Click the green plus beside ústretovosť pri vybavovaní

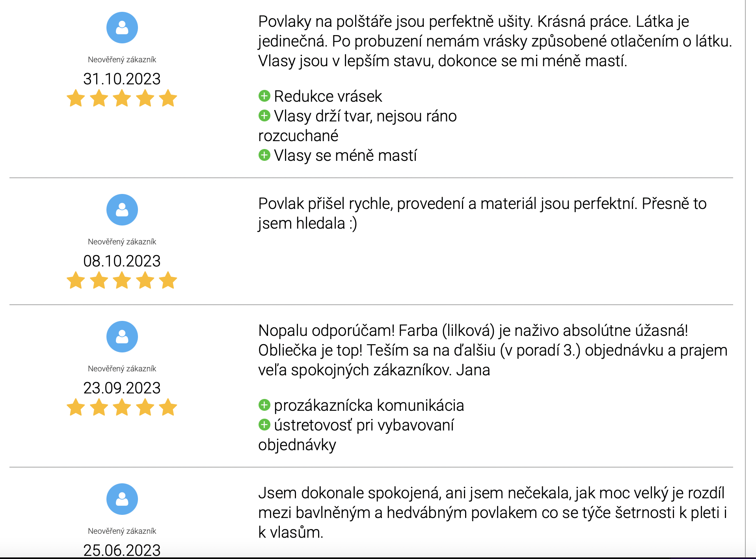(264, 425)
